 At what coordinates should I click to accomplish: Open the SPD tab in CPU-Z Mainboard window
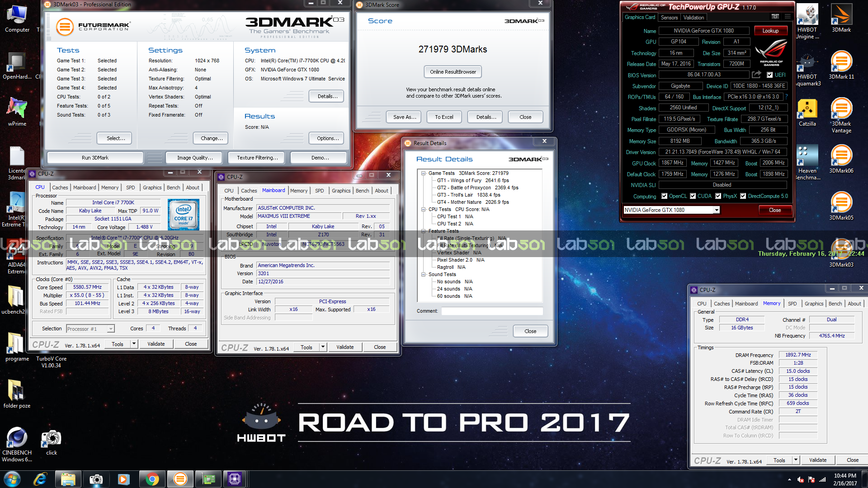click(319, 191)
